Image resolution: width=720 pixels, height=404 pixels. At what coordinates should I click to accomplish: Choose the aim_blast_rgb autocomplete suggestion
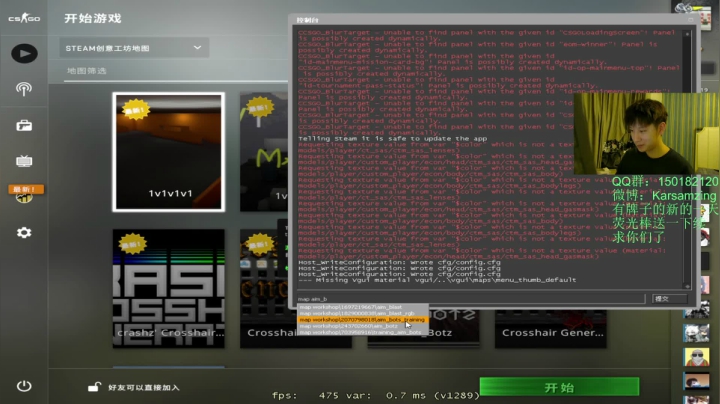click(363, 313)
